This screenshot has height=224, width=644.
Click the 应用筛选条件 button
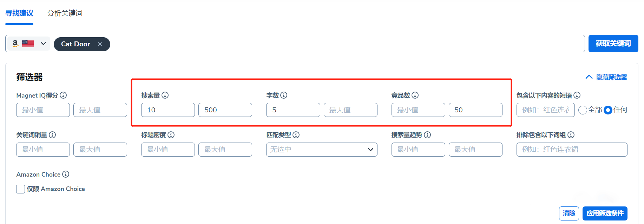coord(605,213)
